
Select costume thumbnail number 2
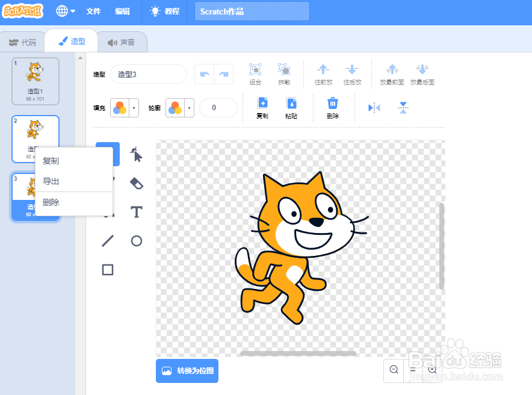[x=36, y=132]
